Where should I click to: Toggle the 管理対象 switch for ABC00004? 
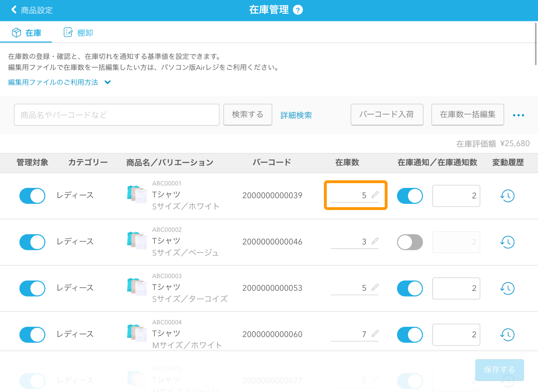[32, 335]
